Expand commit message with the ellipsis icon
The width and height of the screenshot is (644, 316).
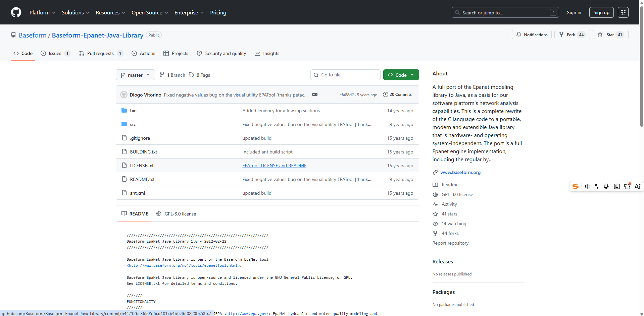click(315, 94)
